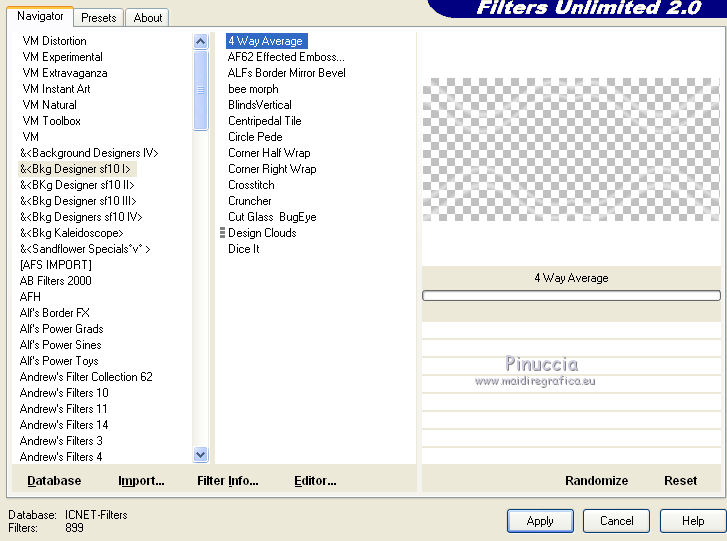
Task: Select the Crosstitch filter
Action: tap(251, 185)
